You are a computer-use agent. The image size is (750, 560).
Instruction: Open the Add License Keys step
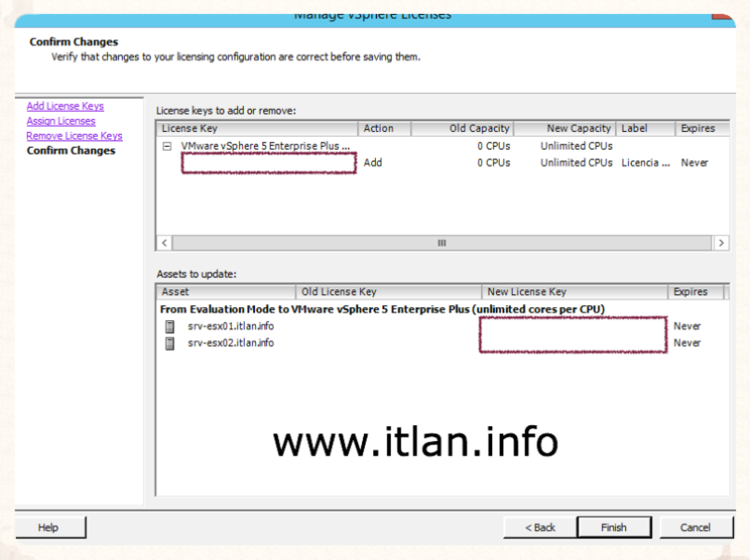click(65, 107)
